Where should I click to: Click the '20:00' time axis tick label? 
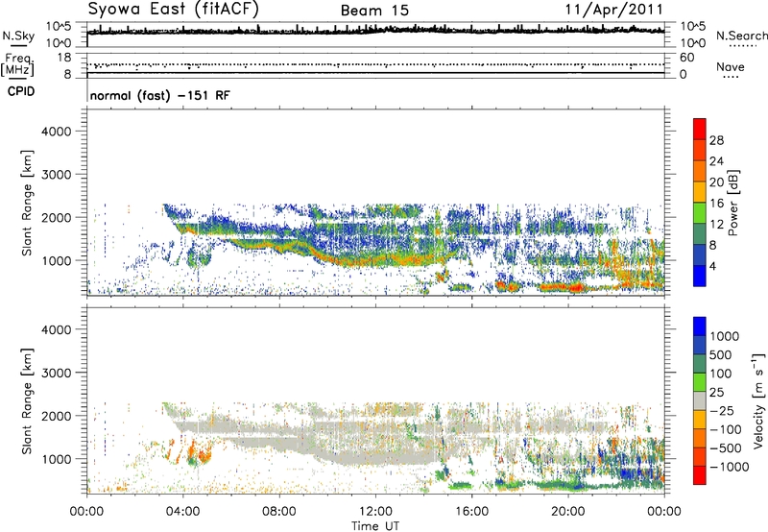pyautogui.click(x=567, y=512)
